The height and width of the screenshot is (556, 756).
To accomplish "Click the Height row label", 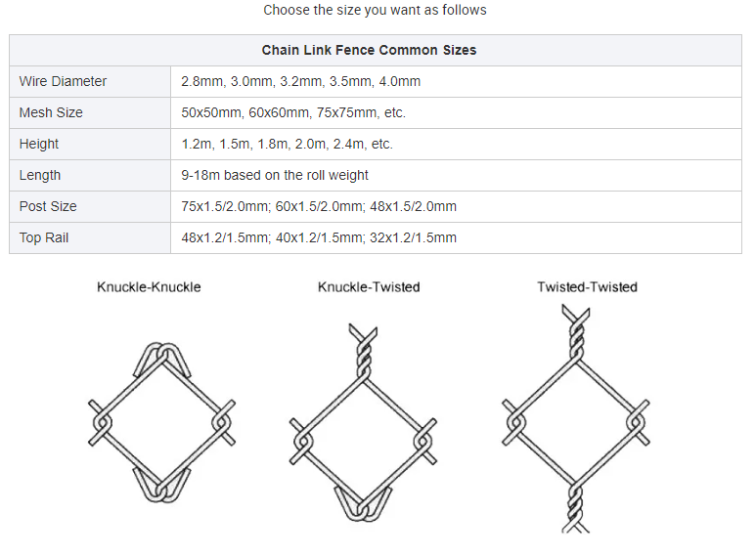I will pyautogui.click(x=38, y=144).
